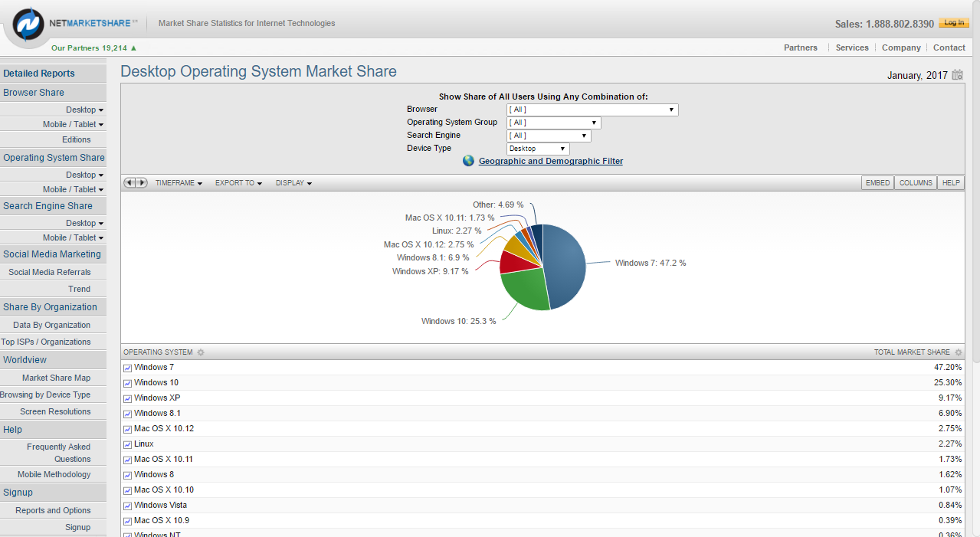This screenshot has height=537, width=980.
Task: Click the EMBED button
Action: [x=877, y=183]
